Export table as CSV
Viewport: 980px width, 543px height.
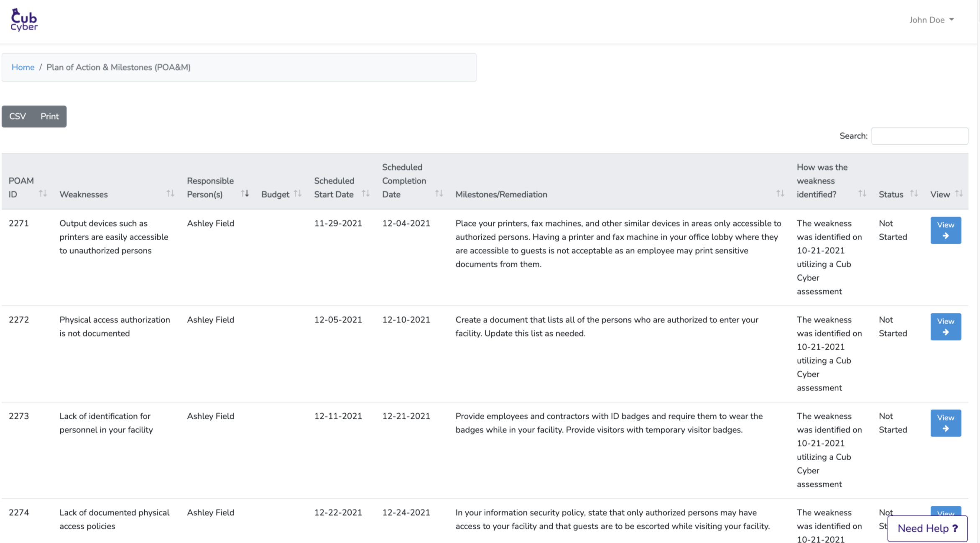[18, 116]
